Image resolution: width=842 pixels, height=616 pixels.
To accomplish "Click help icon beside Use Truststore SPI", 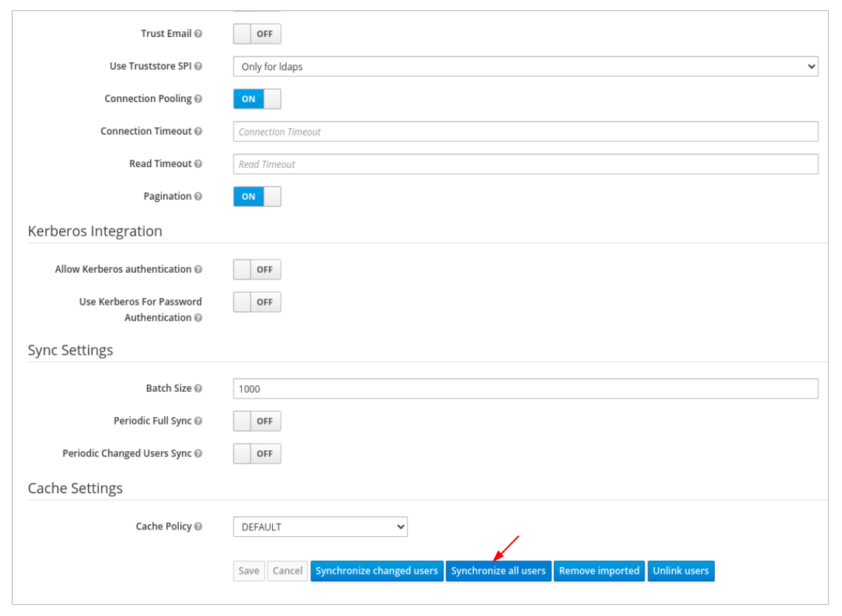I will (198, 67).
